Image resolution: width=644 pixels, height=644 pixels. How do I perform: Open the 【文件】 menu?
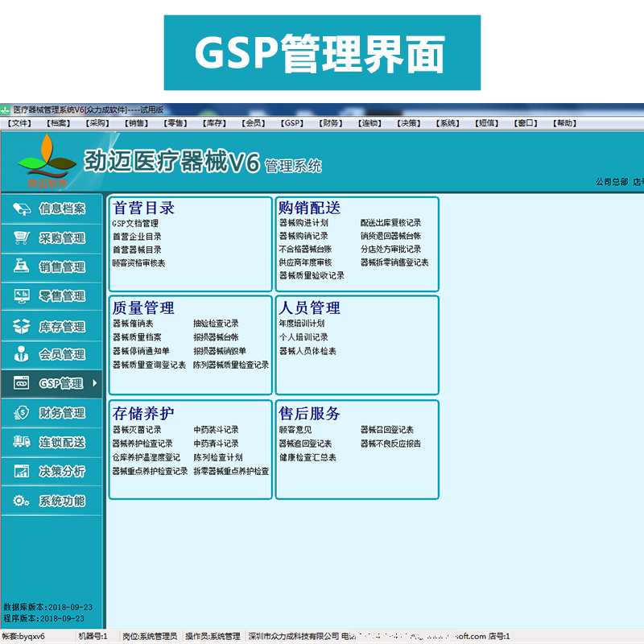(19, 123)
